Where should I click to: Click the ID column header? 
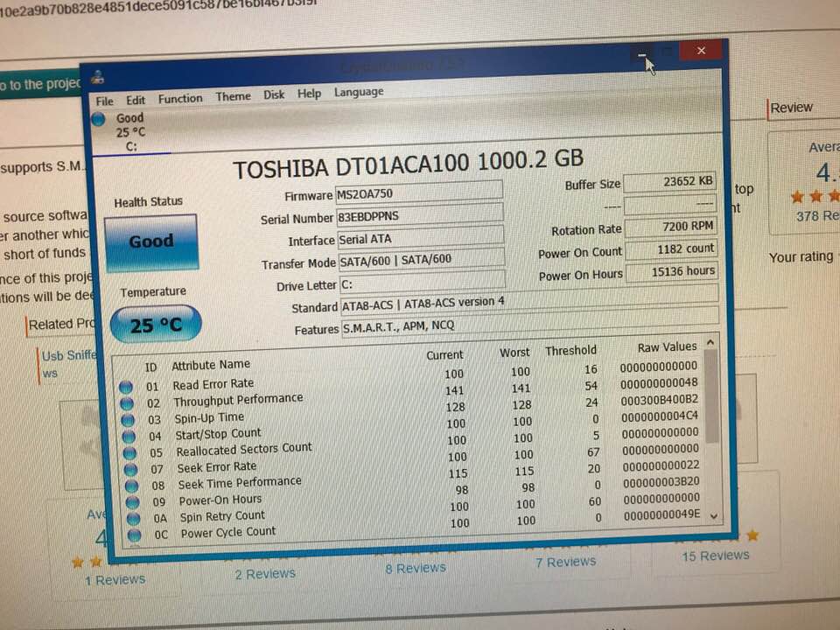point(150,367)
